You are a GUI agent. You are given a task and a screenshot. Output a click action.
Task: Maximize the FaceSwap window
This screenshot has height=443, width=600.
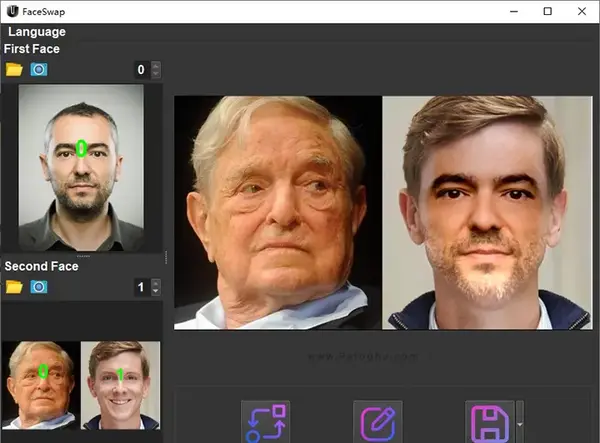coord(548,11)
